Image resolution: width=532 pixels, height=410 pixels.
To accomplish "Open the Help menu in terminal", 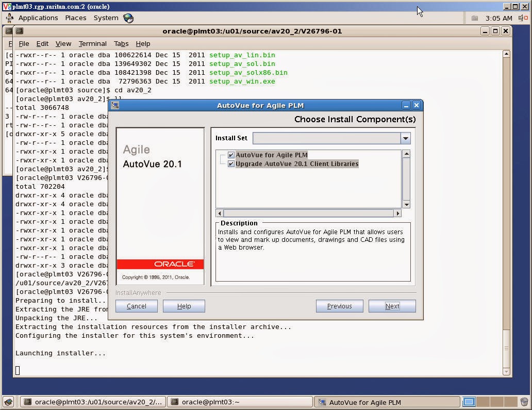I will (x=143, y=44).
